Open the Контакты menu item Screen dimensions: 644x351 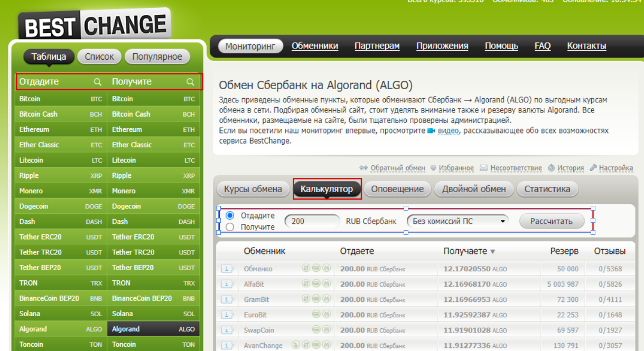[x=586, y=46]
